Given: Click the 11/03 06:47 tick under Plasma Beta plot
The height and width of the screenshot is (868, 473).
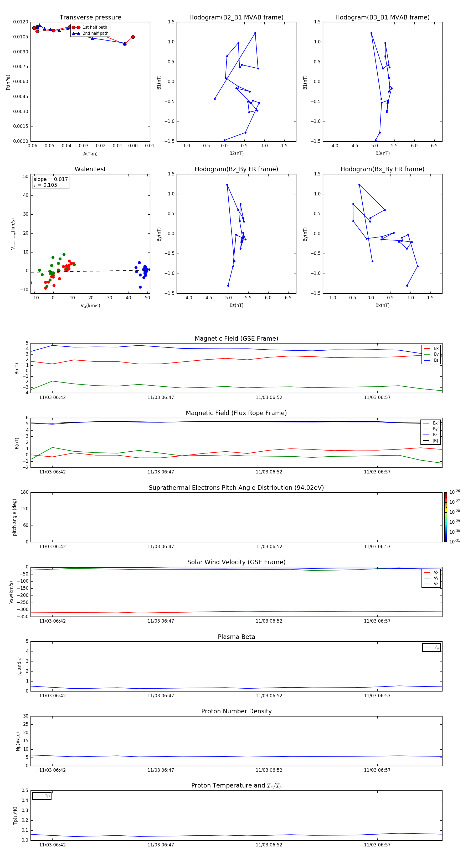Looking at the screenshot, I should click(161, 696).
